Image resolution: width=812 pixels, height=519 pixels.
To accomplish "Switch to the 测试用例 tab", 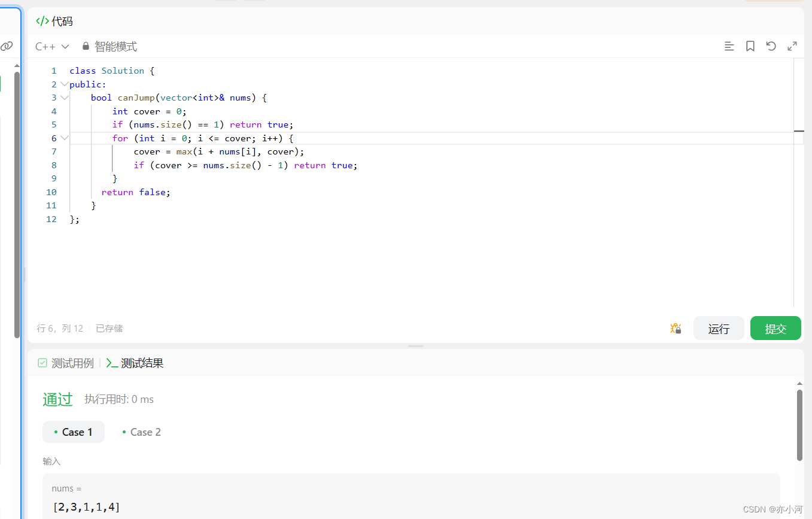I will tap(66, 363).
